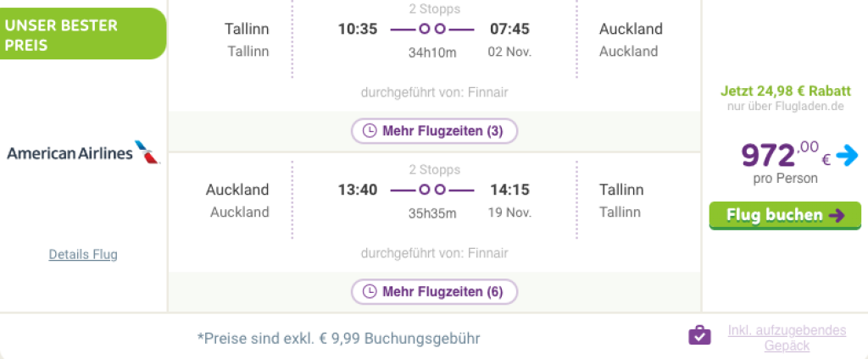
Task: Expand Mehr Flugzeiten (3) for outbound flight
Action: click(x=434, y=131)
